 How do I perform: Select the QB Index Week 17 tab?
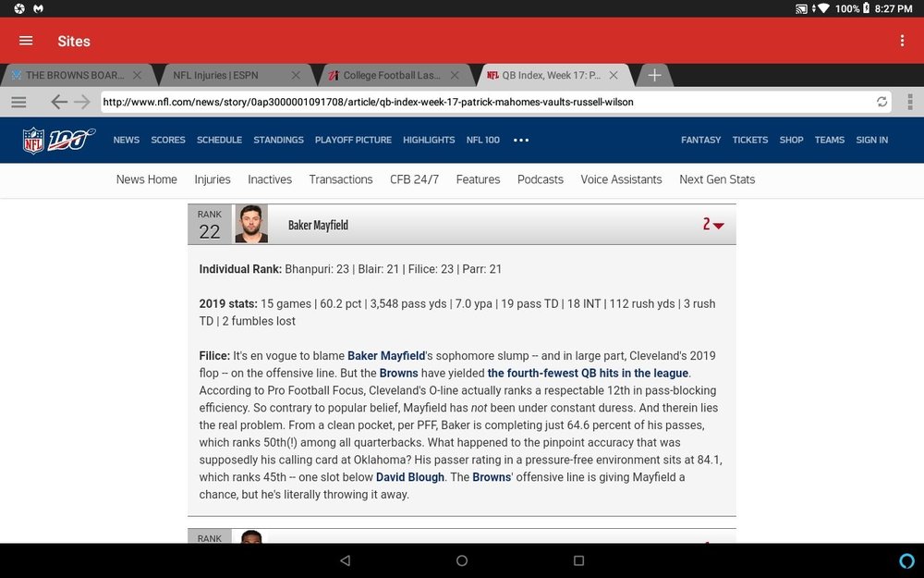coord(544,76)
